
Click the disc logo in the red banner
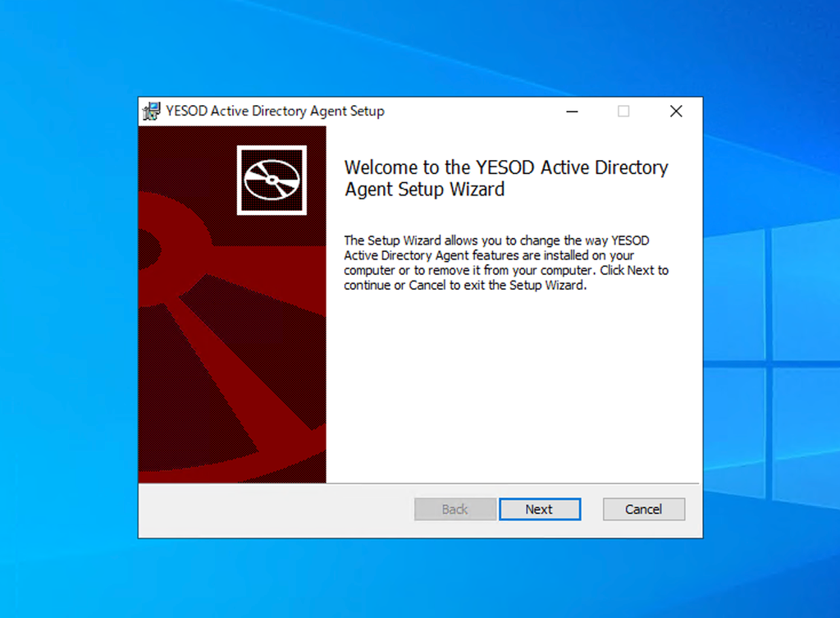pyautogui.click(x=272, y=180)
